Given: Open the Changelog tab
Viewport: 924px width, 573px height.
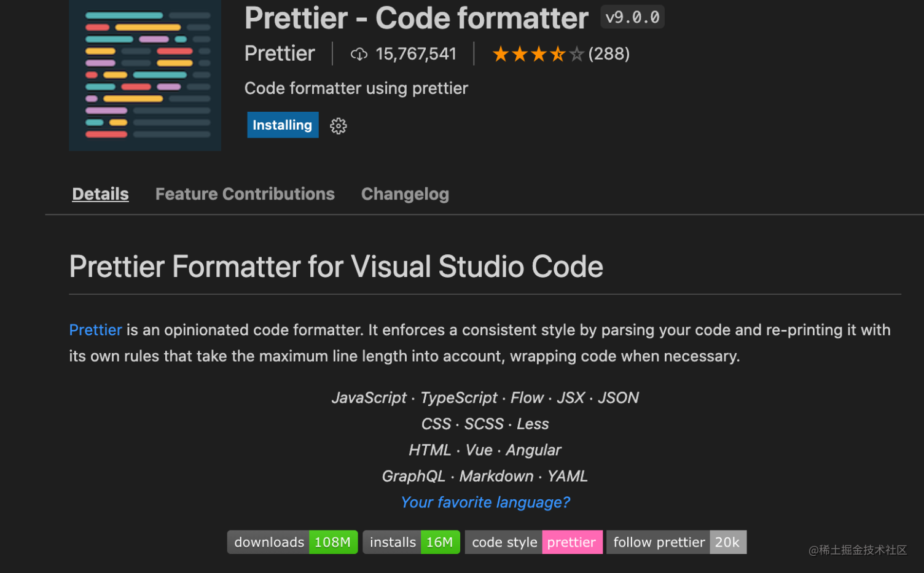Looking at the screenshot, I should coord(405,193).
